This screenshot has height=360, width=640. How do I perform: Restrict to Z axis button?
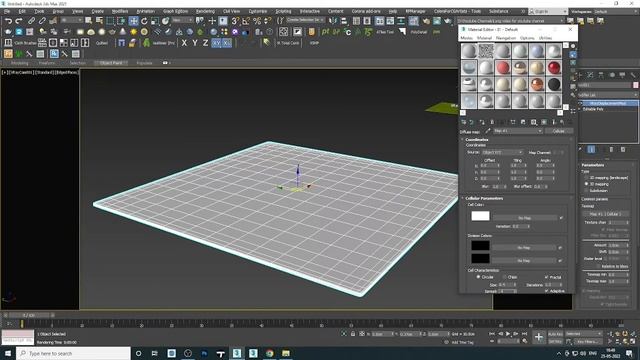(x=205, y=43)
